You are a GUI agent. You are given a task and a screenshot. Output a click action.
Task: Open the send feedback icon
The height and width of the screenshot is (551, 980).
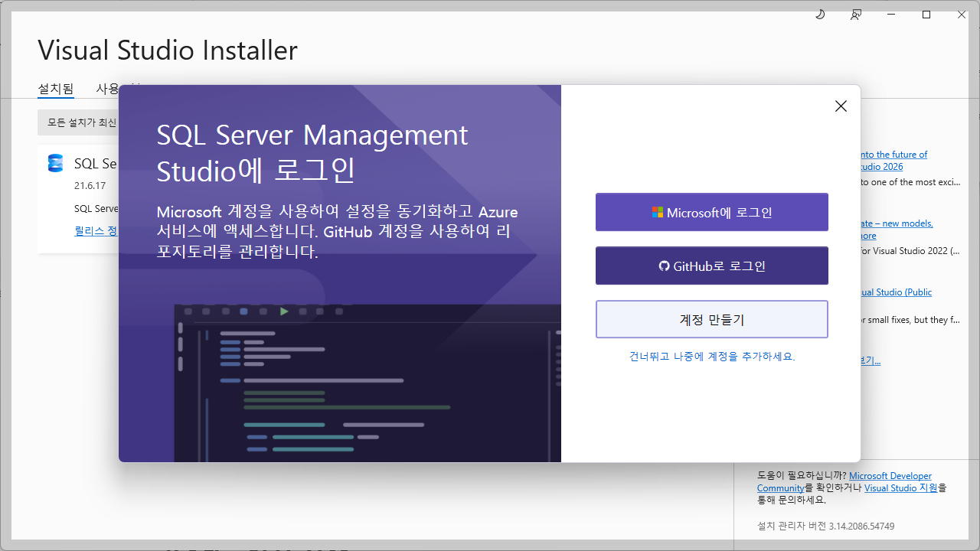856,15
